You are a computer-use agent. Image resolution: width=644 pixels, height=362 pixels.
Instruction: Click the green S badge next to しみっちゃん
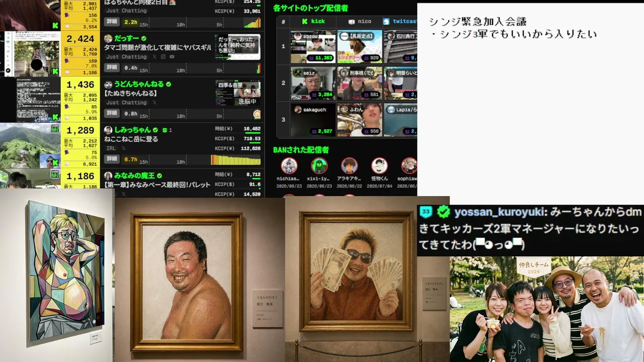165,130
